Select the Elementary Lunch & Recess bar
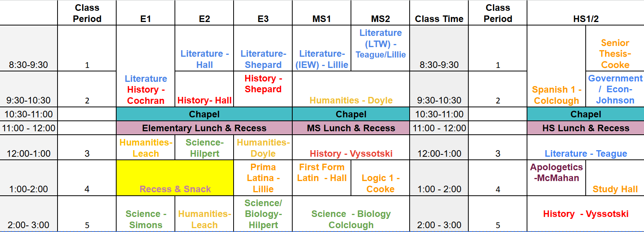 coord(204,128)
